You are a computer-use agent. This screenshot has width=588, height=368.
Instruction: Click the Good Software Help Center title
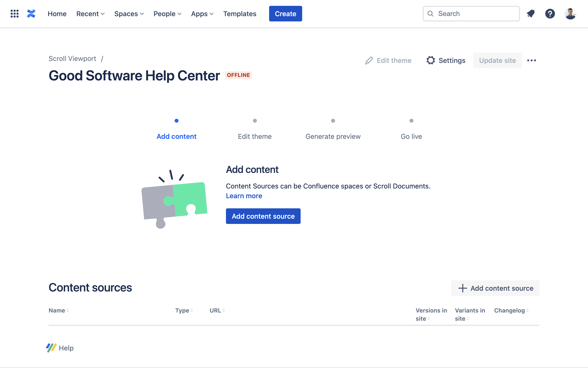(x=134, y=76)
